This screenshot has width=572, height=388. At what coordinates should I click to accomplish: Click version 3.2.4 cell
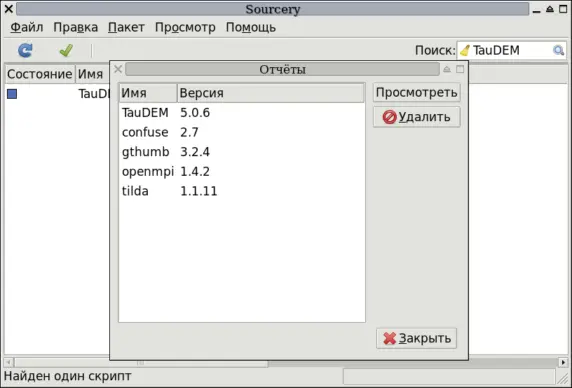coord(195,152)
